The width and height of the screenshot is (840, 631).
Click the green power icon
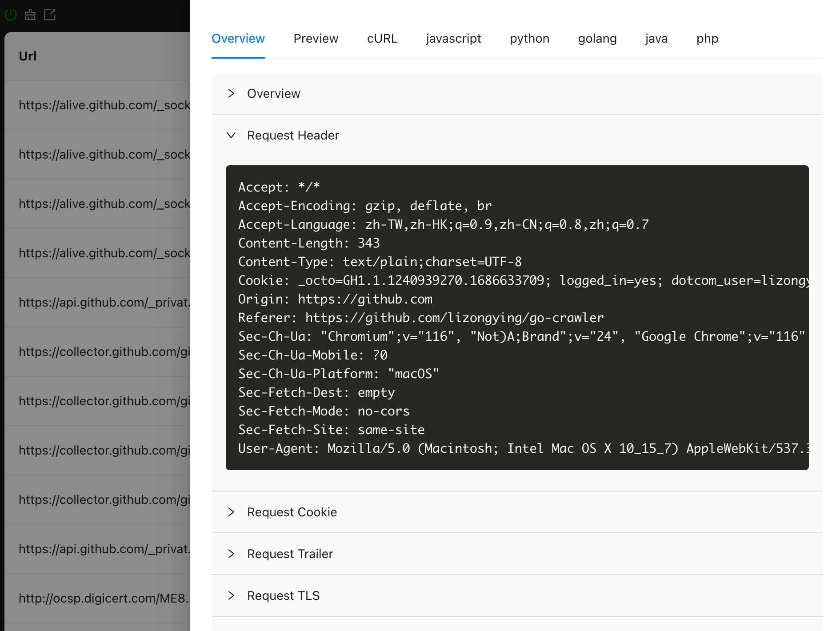click(x=11, y=15)
